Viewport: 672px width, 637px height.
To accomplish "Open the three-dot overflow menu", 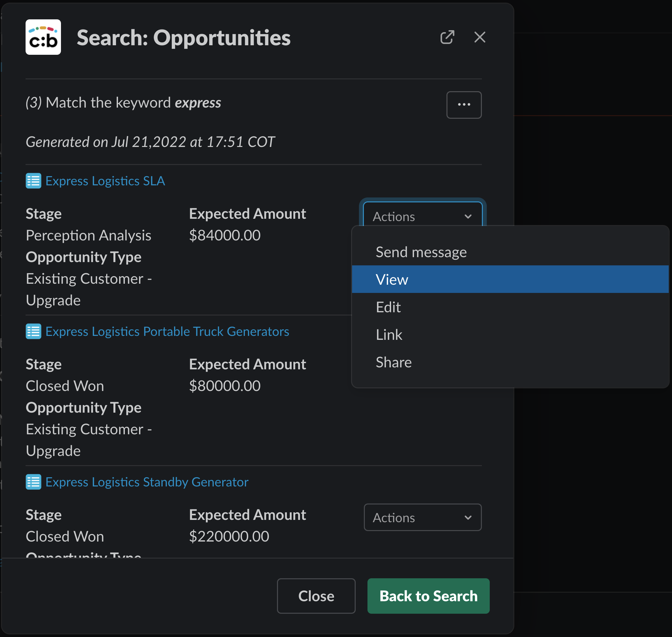I will pyautogui.click(x=464, y=105).
